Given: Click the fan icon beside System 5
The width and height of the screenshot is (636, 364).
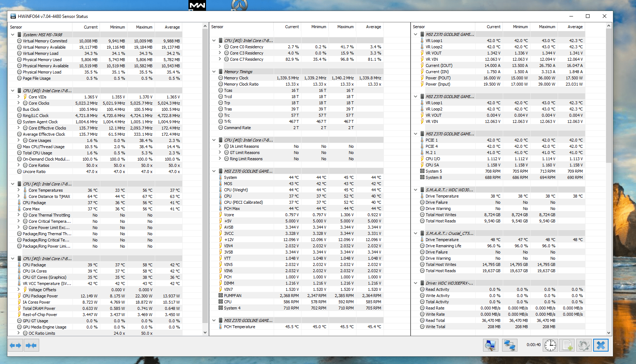Looking at the screenshot, I should 422,171.
